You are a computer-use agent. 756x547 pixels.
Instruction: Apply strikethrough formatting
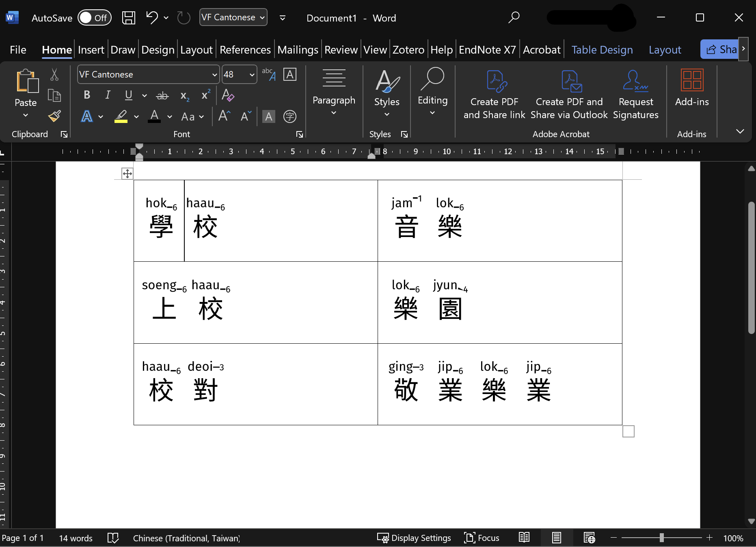tap(162, 96)
